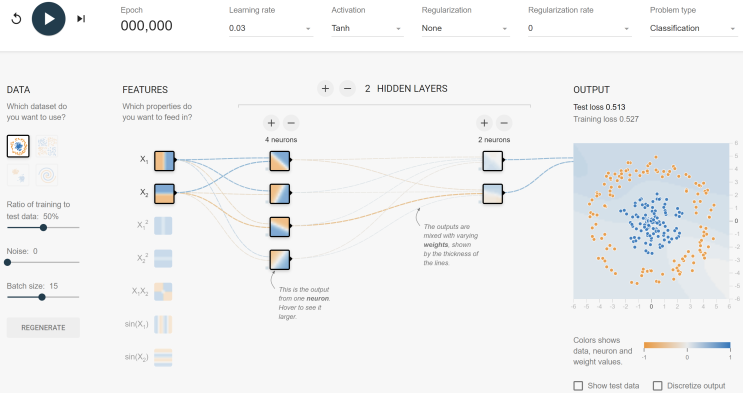Click the HIDDEN LAYERS heading
This screenshot has height=393, width=743.
(412, 89)
